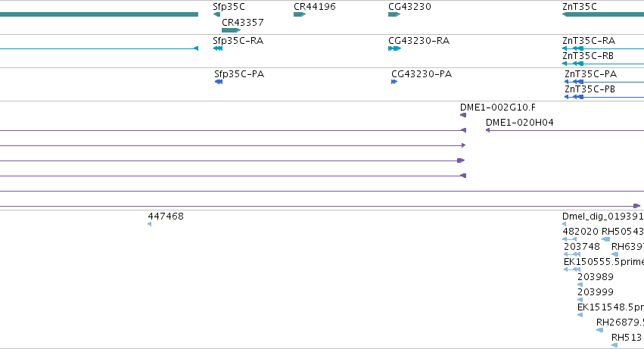Viewport: 644px width, 349px height.
Task: Select the 447468 small arrow glyph
Action: tap(150, 224)
